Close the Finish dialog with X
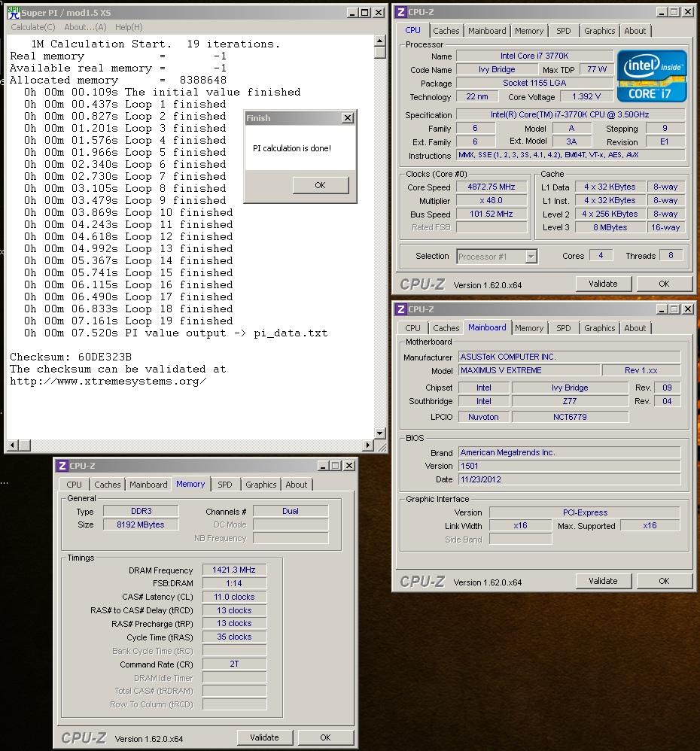700x751 pixels. click(348, 118)
